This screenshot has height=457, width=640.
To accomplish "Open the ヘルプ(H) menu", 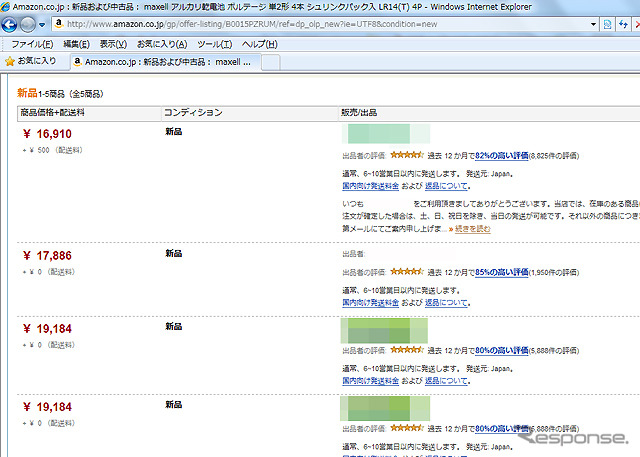I will (260, 44).
